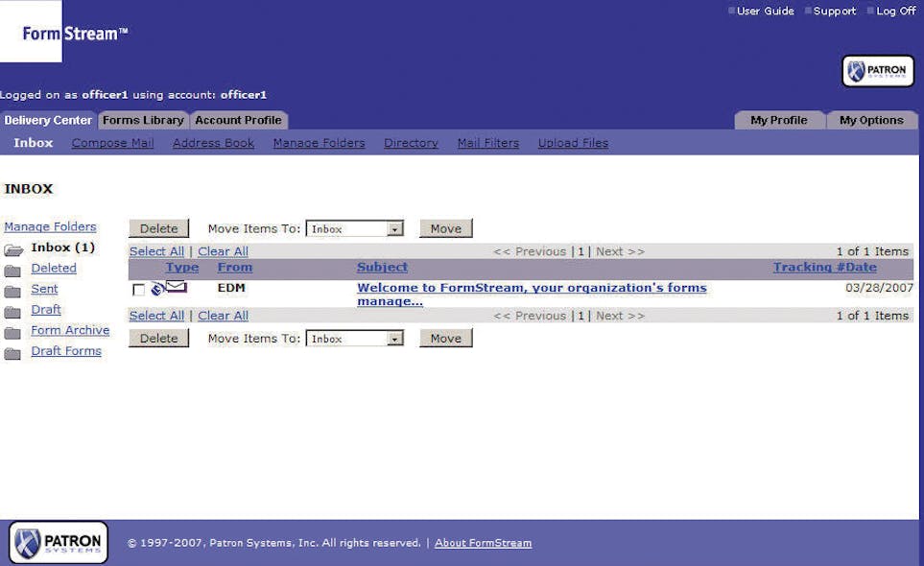Click the Patron Systems logo in the footer
The width and height of the screenshot is (924, 566).
tap(59, 542)
